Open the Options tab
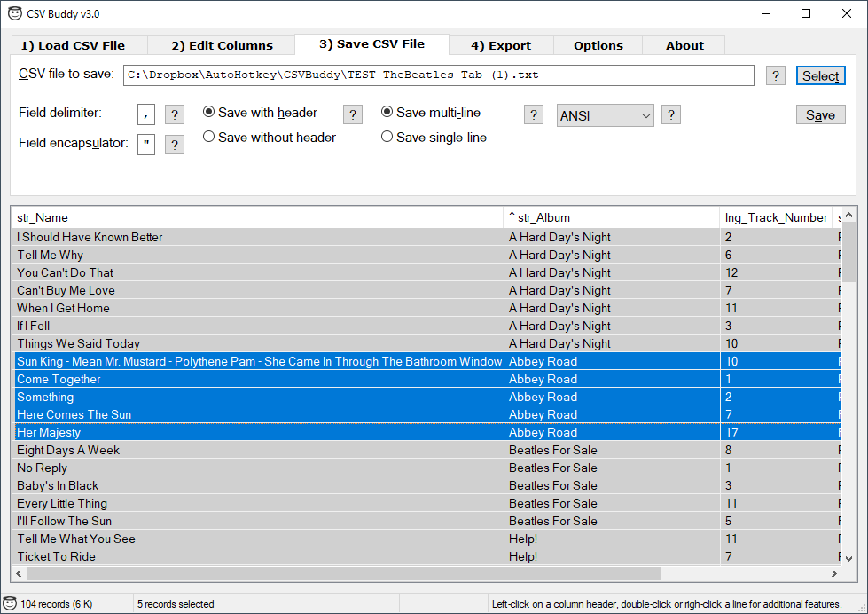The image size is (868, 614). [598, 45]
